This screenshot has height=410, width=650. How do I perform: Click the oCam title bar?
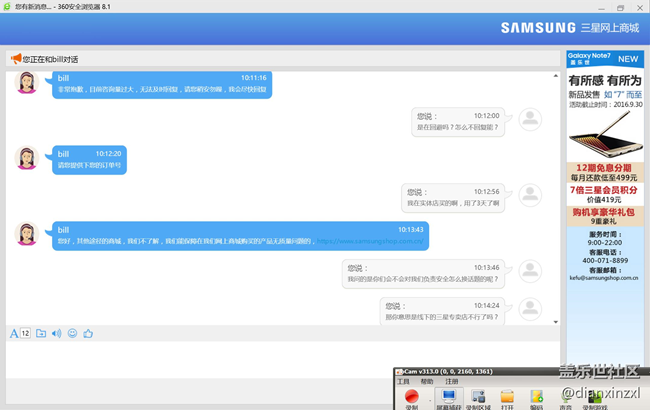[521, 371]
